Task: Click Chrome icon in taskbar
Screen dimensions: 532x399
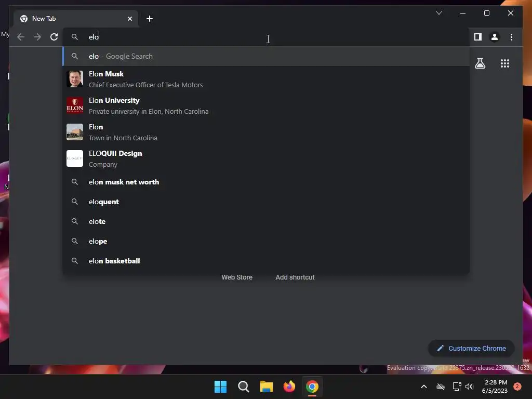Action: point(312,387)
